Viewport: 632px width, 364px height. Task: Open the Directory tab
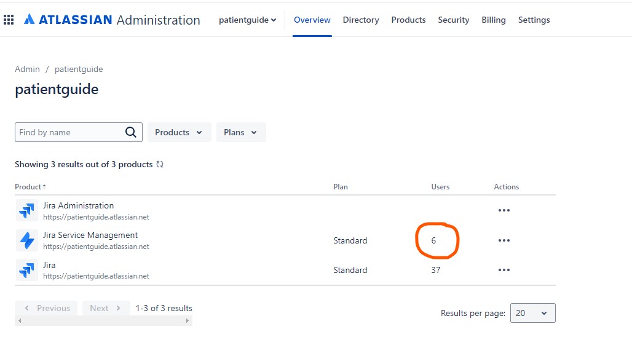point(361,20)
